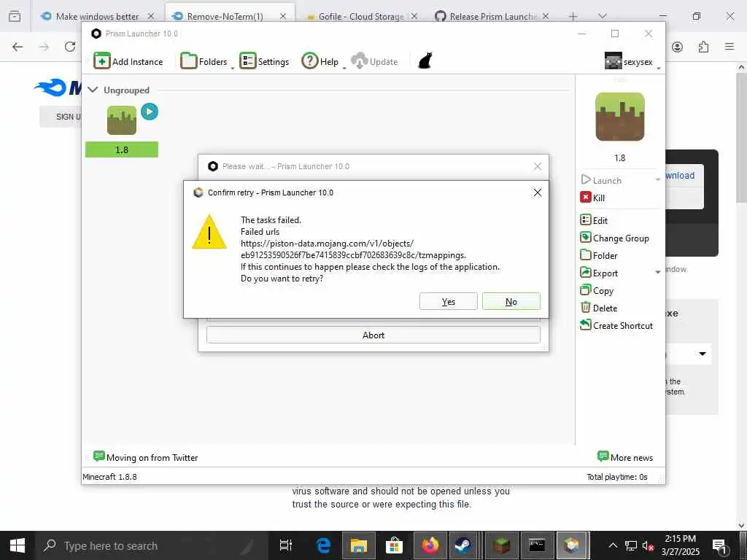Open Prism Launcher Settings
Image resolution: width=747 pixels, height=560 pixels.
[x=264, y=61]
